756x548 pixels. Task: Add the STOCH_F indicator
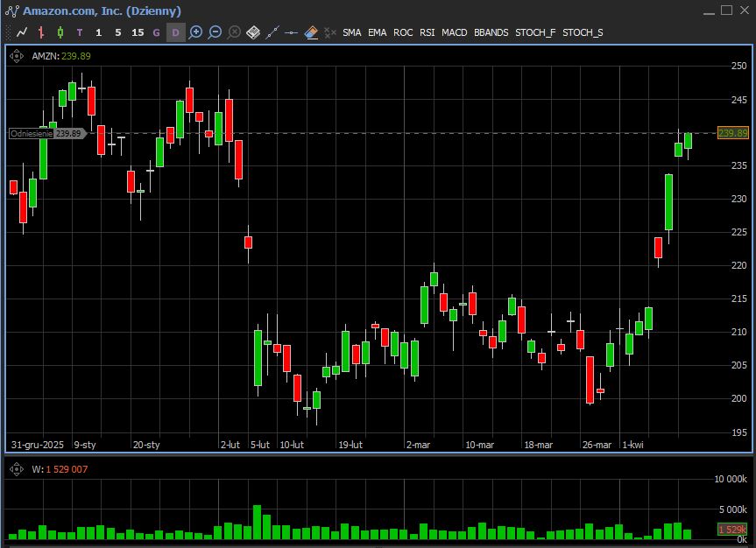534,32
